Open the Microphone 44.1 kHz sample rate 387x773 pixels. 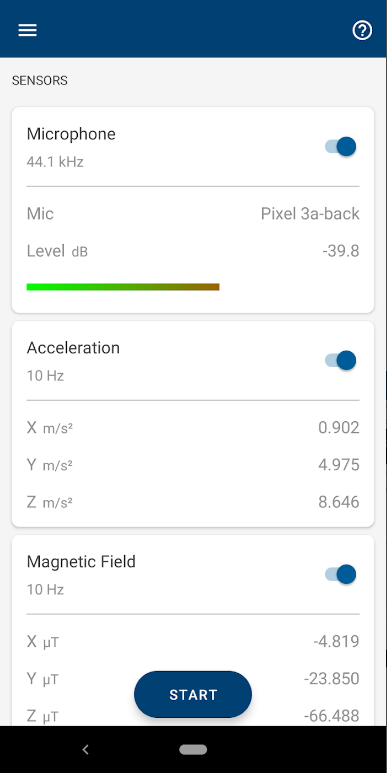(x=55, y=162)
